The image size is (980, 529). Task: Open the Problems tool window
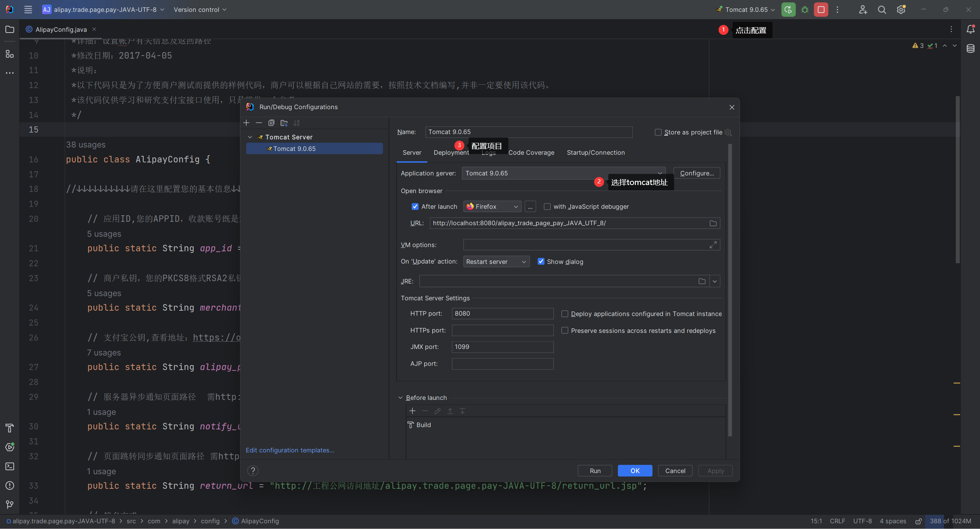10,485
